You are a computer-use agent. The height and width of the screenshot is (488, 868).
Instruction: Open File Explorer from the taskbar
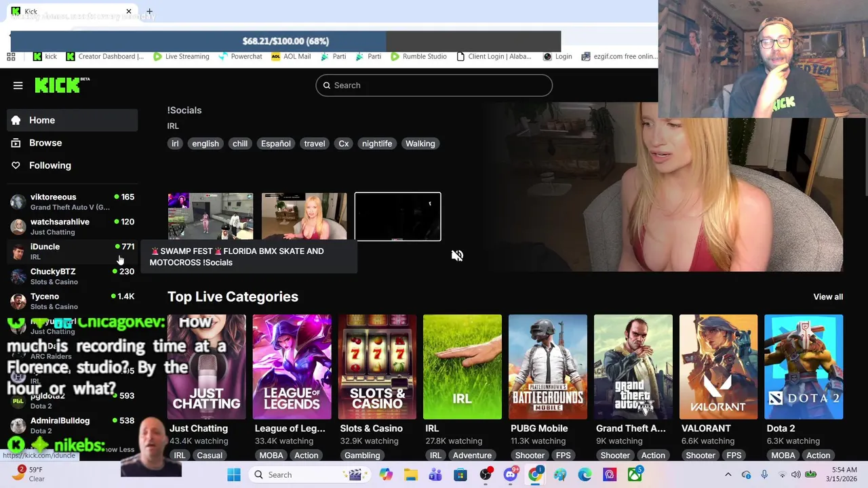click(411, 475)
